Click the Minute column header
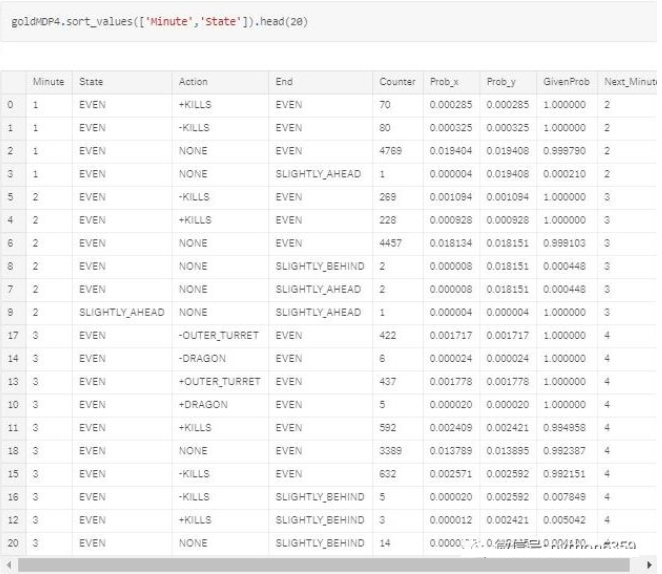 click(49, 82)
